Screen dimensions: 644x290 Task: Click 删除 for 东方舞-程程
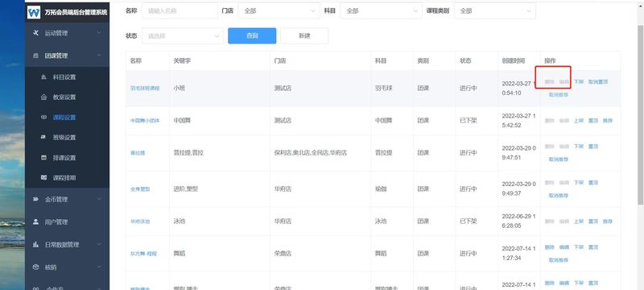[550, 247]
